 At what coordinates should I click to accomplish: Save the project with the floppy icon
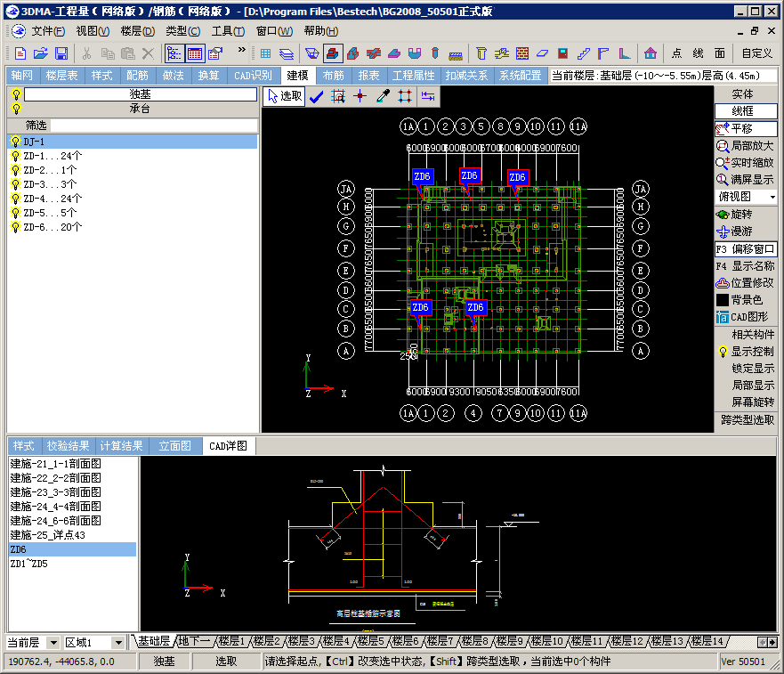61,53
